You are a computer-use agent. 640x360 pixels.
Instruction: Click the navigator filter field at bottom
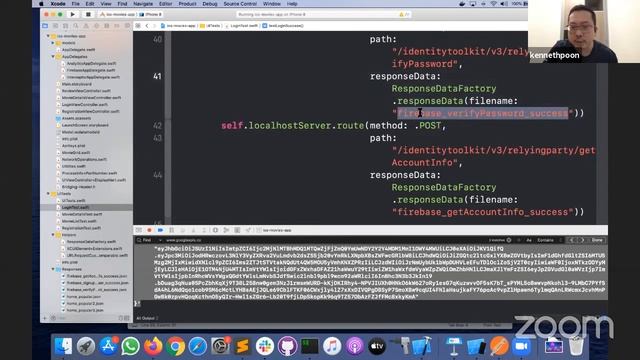[86, 318]
